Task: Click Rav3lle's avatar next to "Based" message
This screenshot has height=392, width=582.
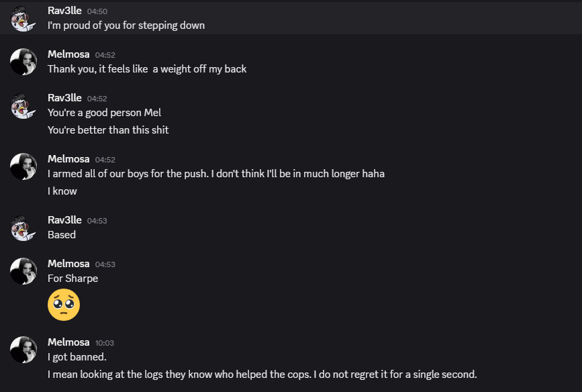Action: click(x=23, y=228)
